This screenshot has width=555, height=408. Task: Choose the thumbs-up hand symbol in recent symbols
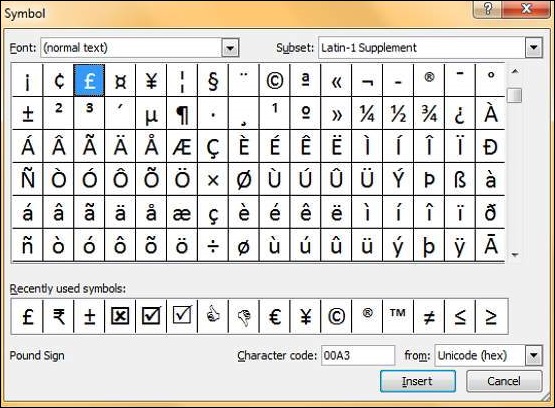pyautogui.click(x=213, y=316)
